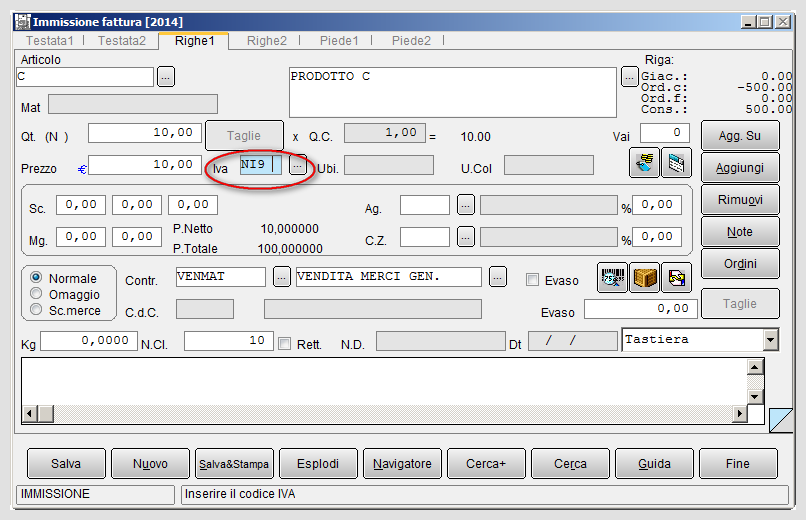Image resolution: width=806 pixels, height=520 pixels.
Task: Click the Aggiungi button
Action: click(740, 168)
